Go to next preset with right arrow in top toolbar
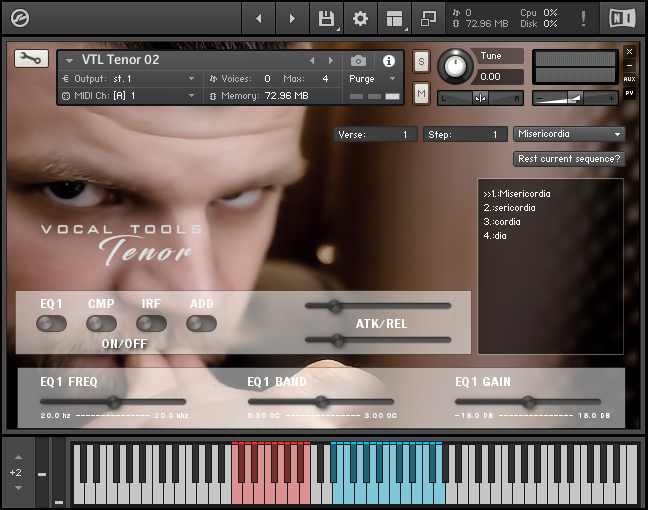 pyautogui.click(x=292, y=18)
